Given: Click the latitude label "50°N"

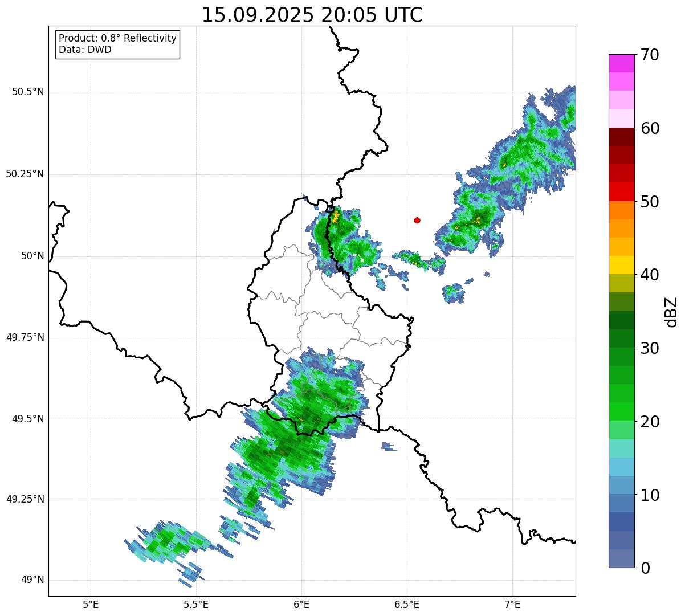Looking at the screenshot, I should click(32, 256).
